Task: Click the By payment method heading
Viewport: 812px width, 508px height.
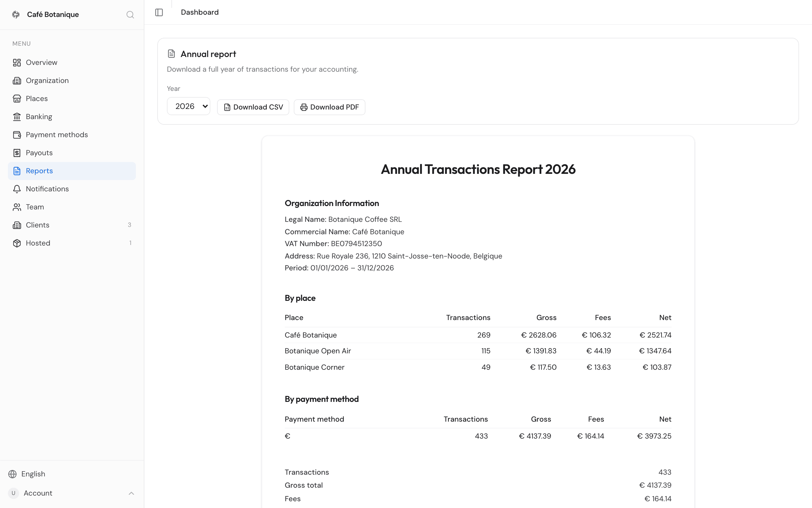Action: [x=321, y=399]
